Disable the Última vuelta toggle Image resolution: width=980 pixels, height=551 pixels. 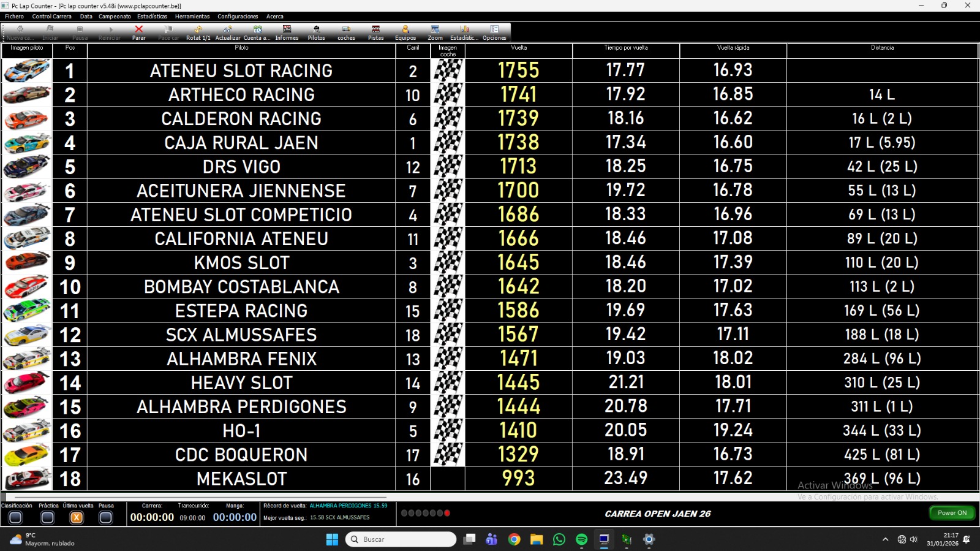coord(77,518)
